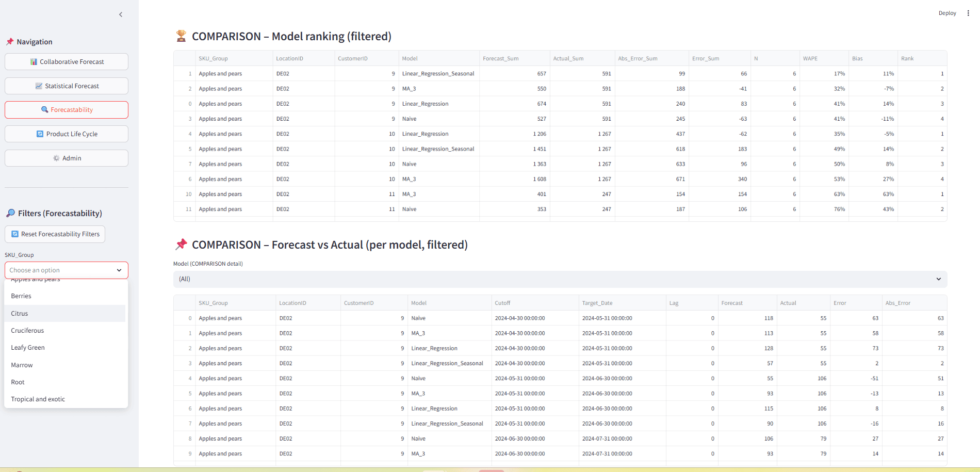The width and height of the screenshot is (980, 472).
Task: Navigate to the Collaborative Forecast page
Action: point(66,61)
